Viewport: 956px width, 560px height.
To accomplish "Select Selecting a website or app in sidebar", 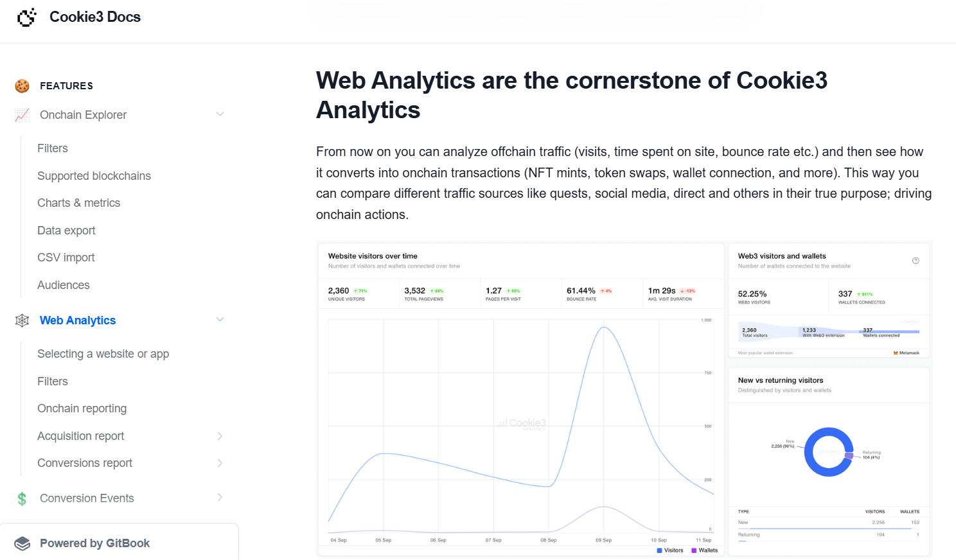I will (103, 353).
